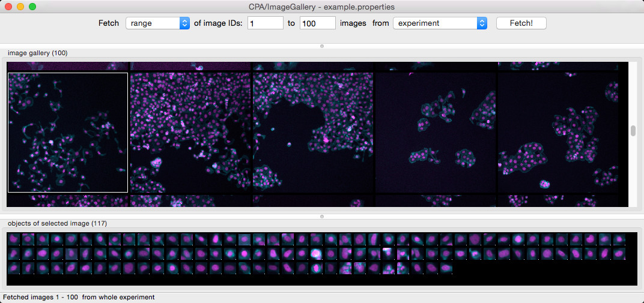The width and height of the screenshot is (644, 303).
Task: Select the last object thumbnail in top row
Action: (619, 239)
